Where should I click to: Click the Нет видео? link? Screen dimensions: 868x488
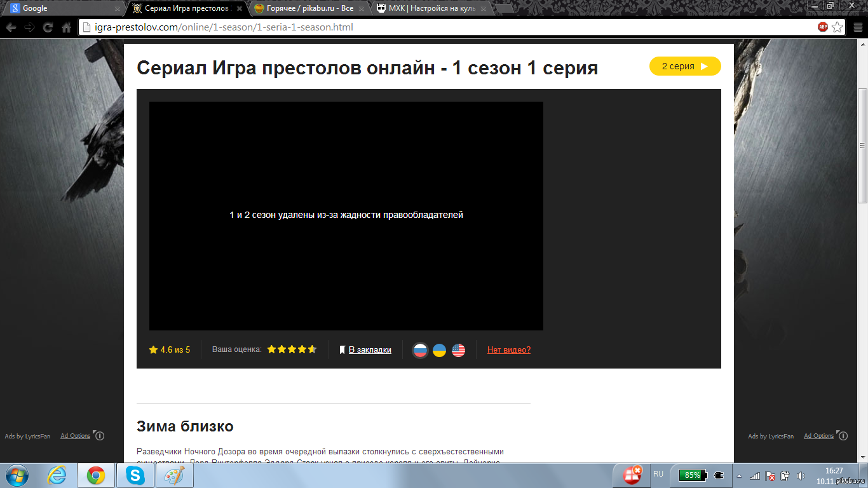coord(509,350)
